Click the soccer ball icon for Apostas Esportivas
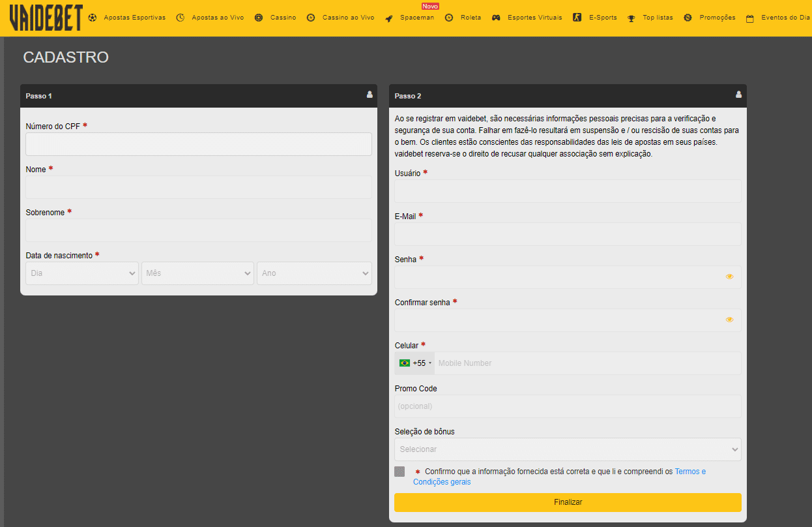 92,18
